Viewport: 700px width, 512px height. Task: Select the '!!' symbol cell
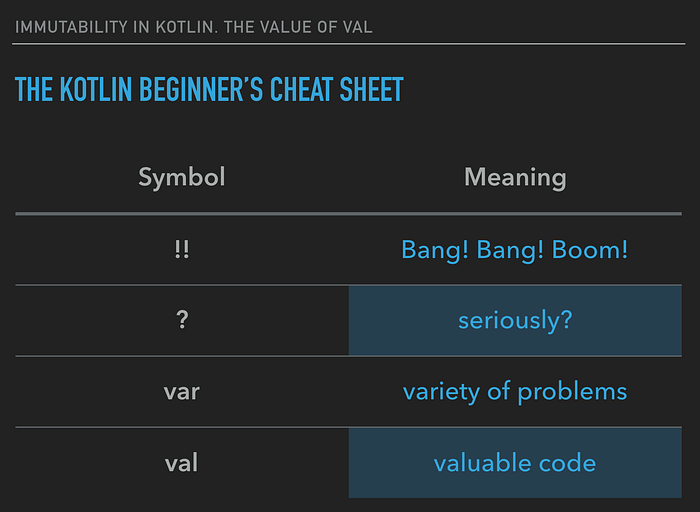point(182,250)
